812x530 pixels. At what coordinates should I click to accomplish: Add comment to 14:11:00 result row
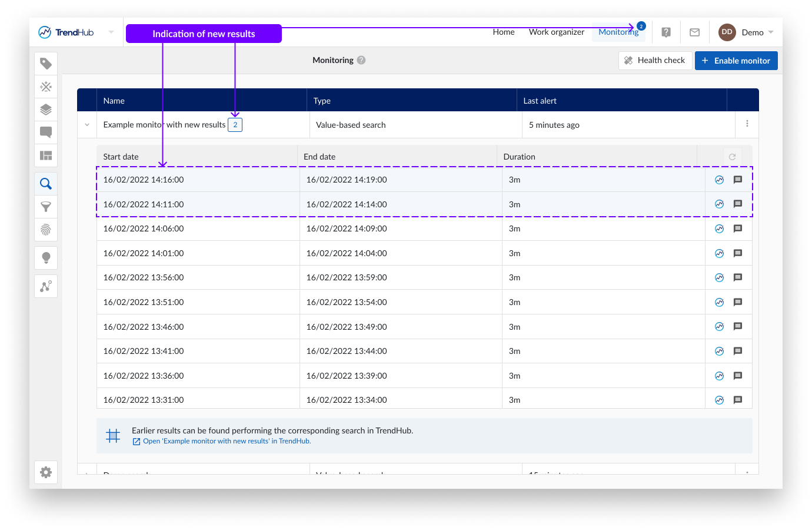738,204
